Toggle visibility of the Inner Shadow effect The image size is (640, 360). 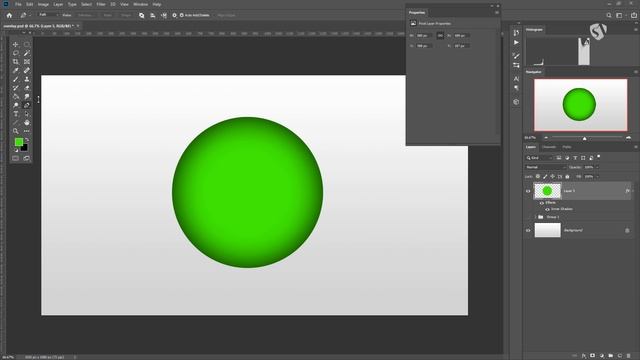547,209
